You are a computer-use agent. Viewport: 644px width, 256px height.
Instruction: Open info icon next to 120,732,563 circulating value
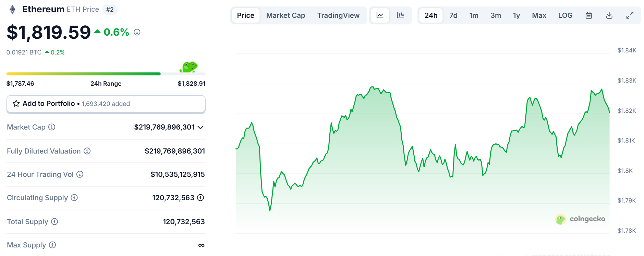(x=201, y=198)
